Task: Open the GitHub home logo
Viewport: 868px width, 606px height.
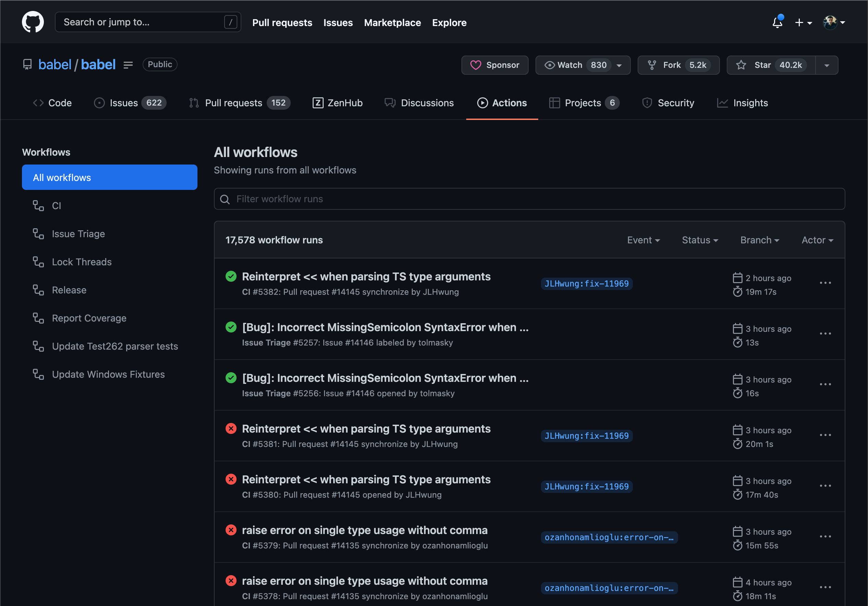Action: pyautogui.click(x=33, y=22)
